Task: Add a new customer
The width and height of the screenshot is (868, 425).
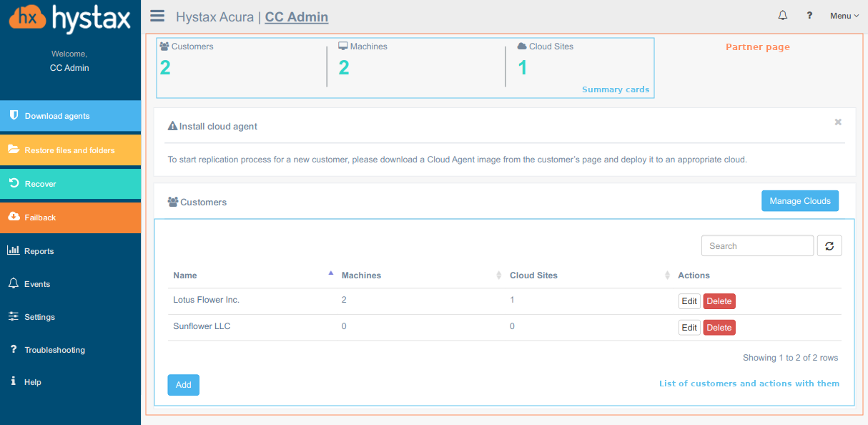Action: pos(184,385)
